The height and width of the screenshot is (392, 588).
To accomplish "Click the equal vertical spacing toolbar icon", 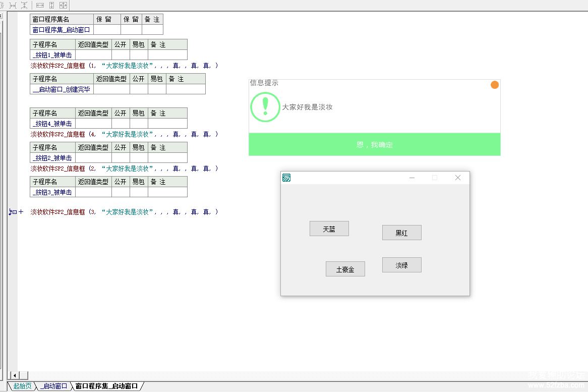I will pyautogui.click(x=24, y=5).
